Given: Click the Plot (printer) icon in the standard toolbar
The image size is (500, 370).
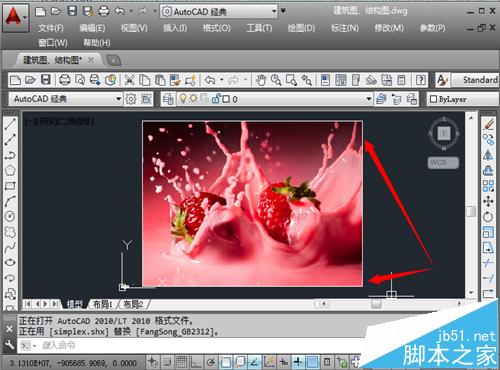Looking at the screenshot, I should 64,80.
